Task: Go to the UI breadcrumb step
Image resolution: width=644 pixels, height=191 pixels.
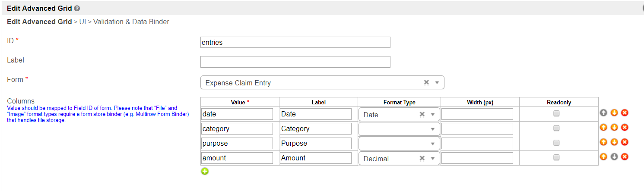Action: tap(82, 22)
